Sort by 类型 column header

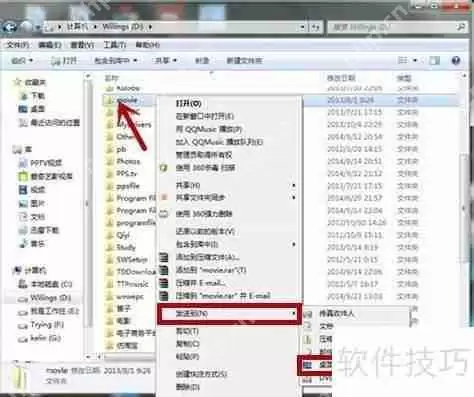(404, 78)
